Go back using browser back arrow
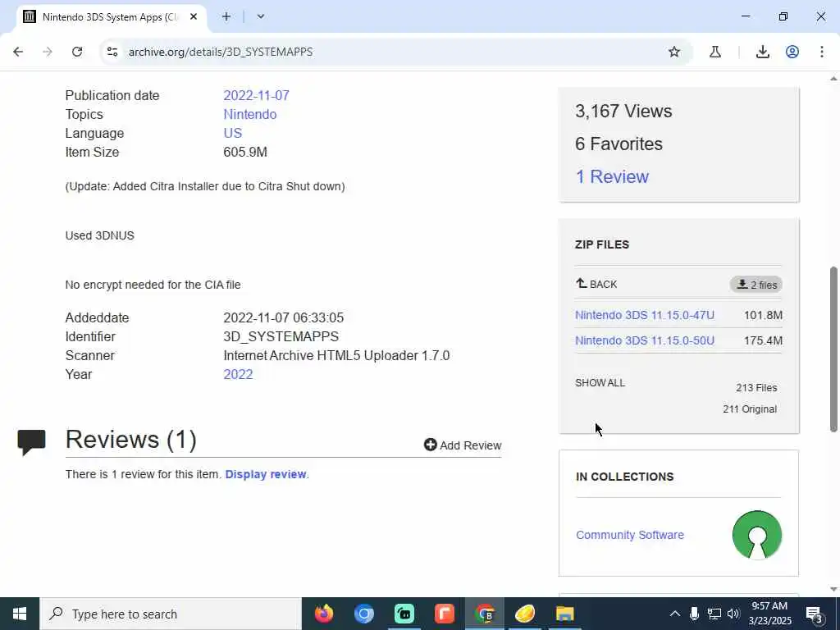Screen dimensions: 840x630 (x=18, y=52)
